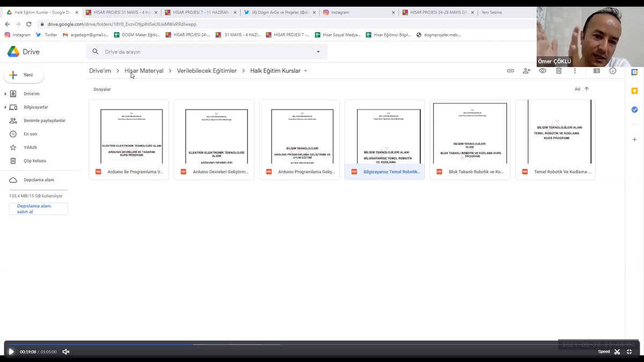
Task: Click the Drive'da arayın search field
Action: (x=207, y=52)
